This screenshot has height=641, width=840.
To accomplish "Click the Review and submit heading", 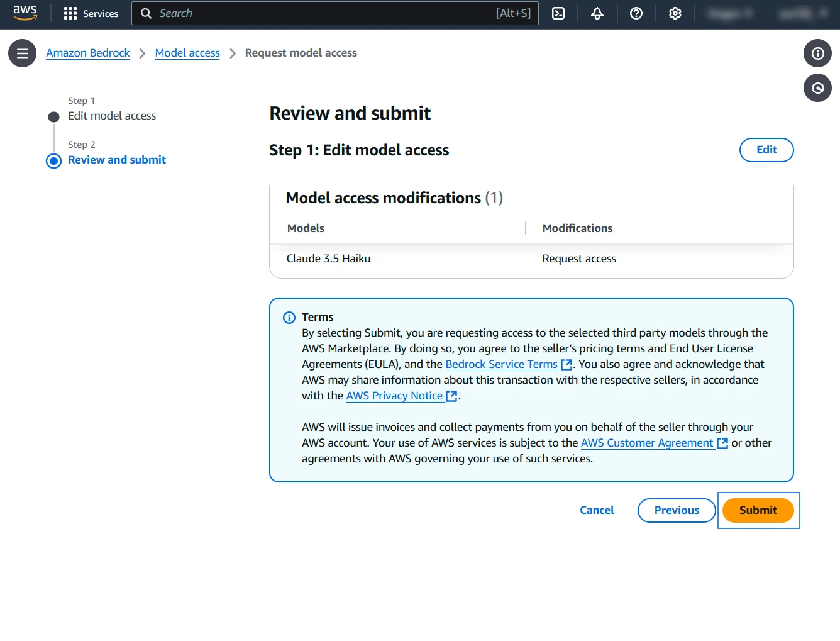I will point(350,113).
